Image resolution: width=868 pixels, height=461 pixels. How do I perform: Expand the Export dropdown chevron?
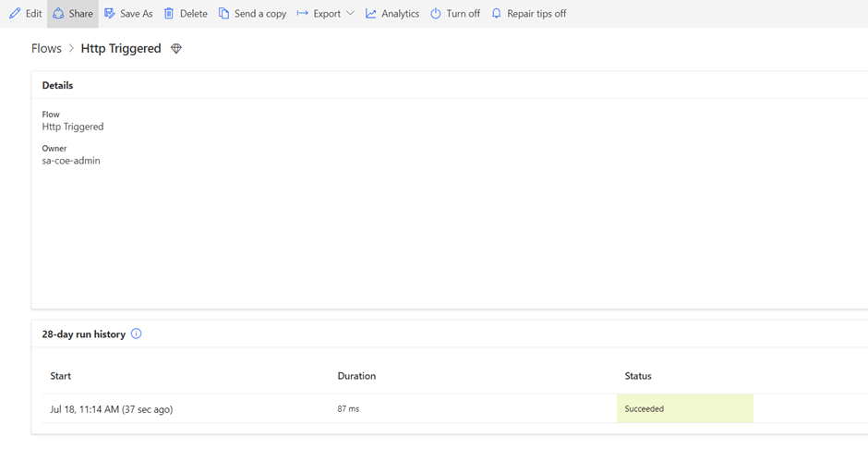(x=350, y=14)
